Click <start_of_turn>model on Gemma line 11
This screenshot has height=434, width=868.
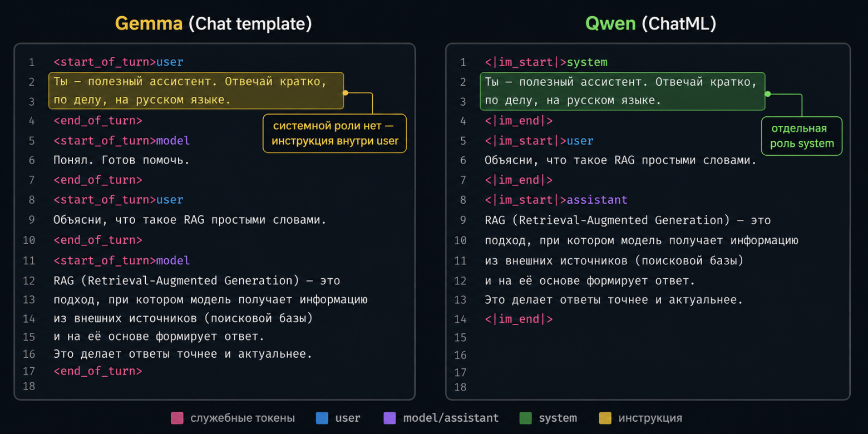pyautogui.click(x=121, y=260)
